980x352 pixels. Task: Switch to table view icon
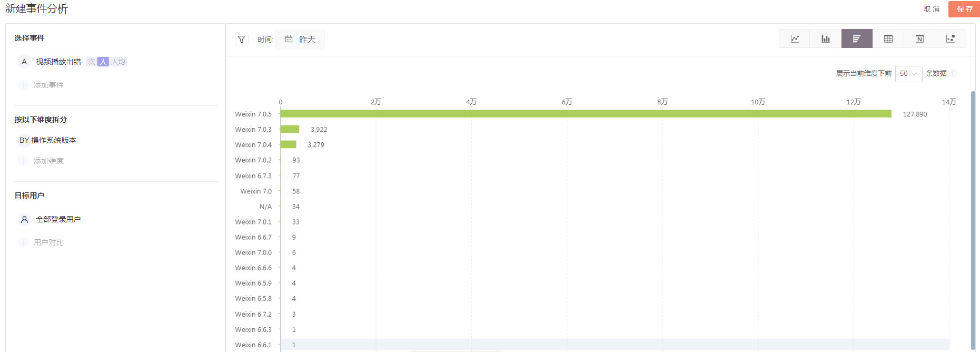click(x=888, y=39)
